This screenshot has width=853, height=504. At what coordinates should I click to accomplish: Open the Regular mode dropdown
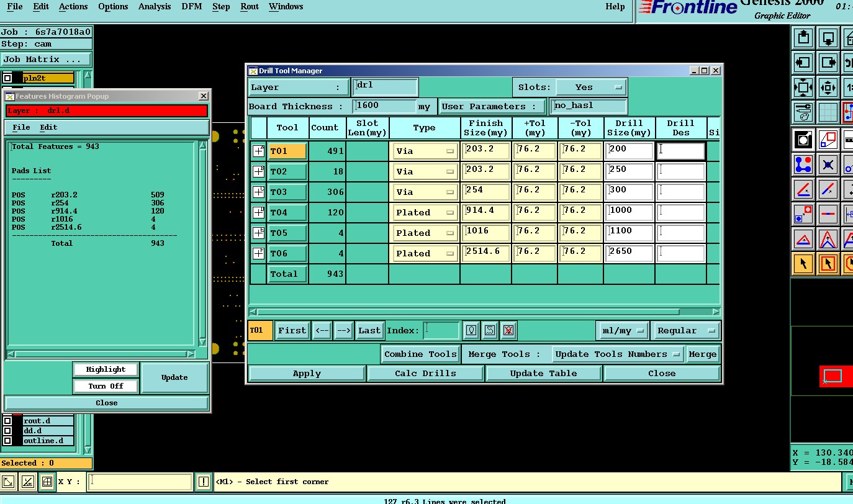[687, 331]
